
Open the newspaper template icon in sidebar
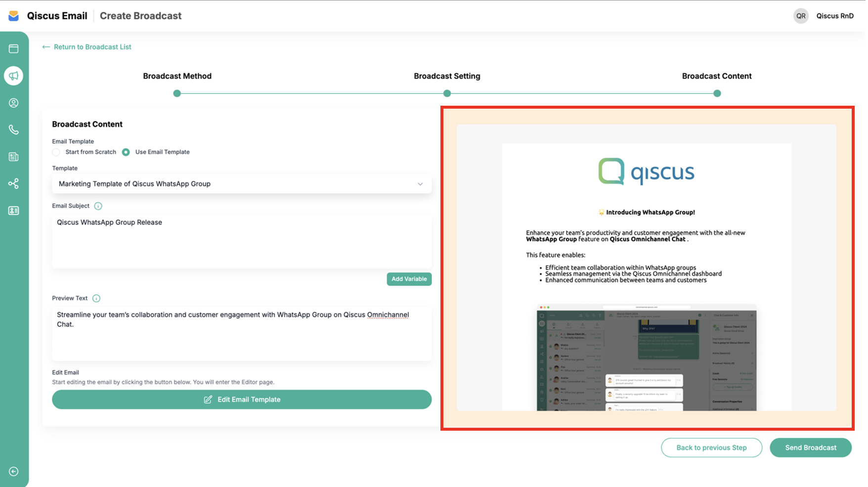(14, 157)
